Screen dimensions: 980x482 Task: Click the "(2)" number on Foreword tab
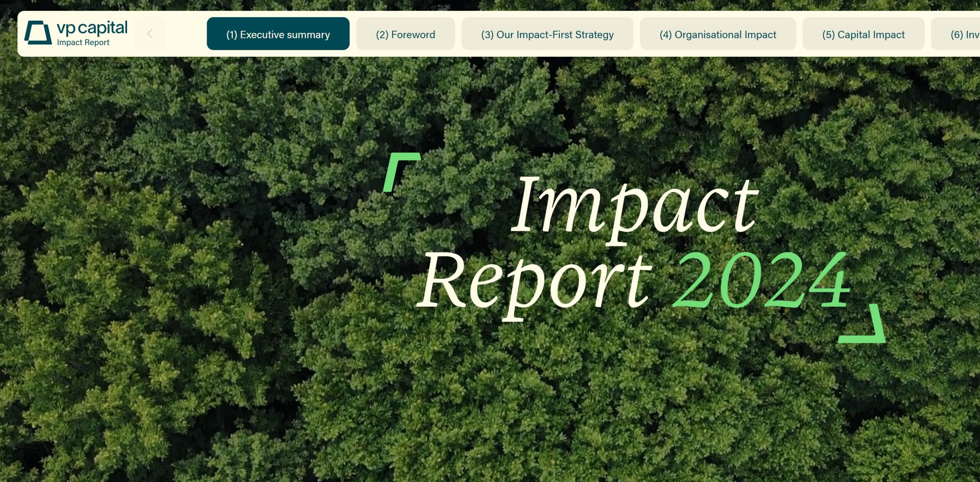(x=382, y=35)
